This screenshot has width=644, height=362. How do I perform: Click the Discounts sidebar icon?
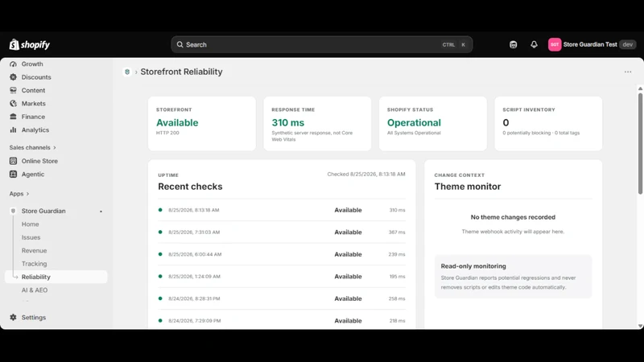tap(13, 77)
